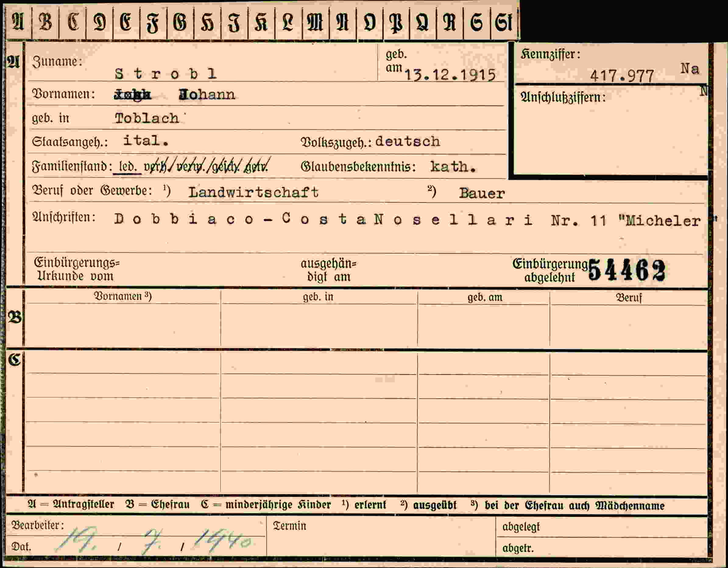Click the 'Anschlußziffern:' label

tap(563, 97)
